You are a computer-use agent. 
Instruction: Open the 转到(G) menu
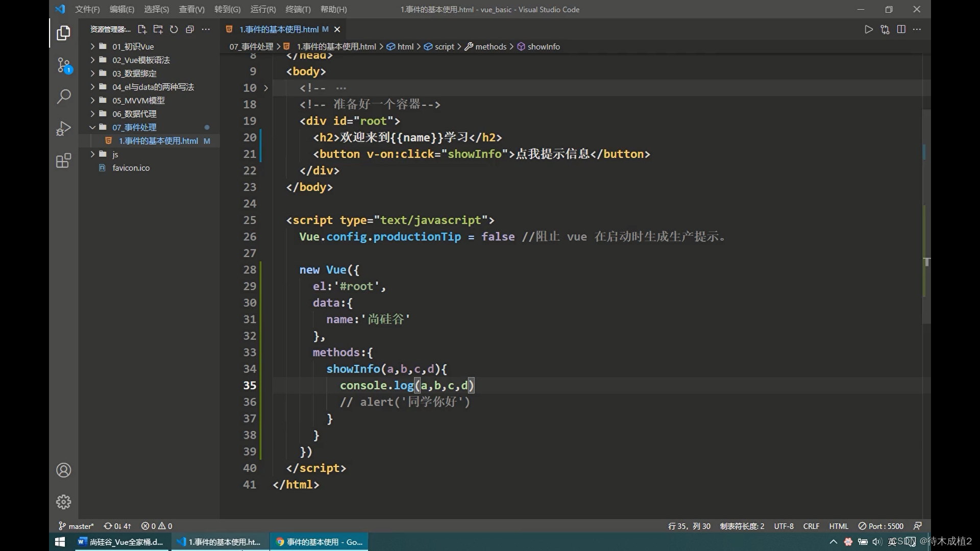(227, 9)
